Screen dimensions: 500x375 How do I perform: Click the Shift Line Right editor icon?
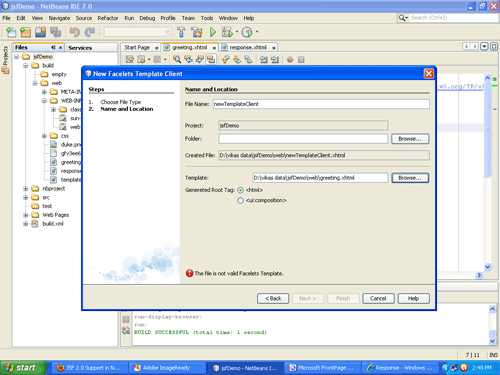275,59
